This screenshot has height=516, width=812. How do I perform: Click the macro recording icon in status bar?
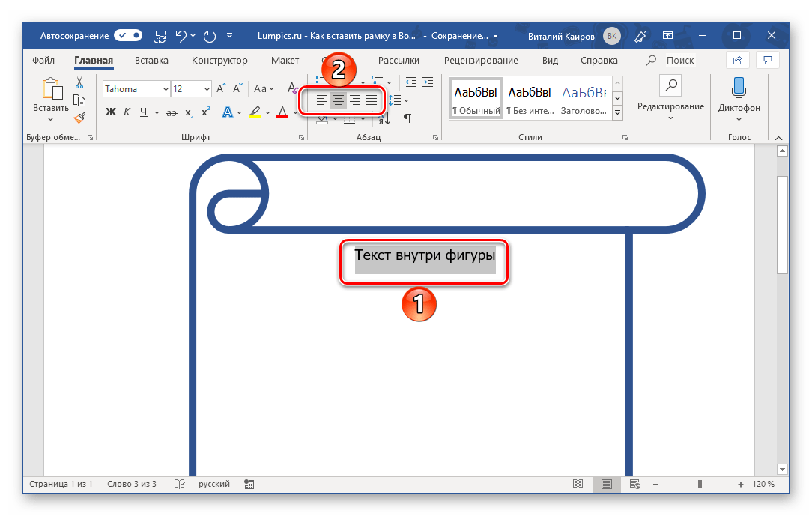coord(249,484)
